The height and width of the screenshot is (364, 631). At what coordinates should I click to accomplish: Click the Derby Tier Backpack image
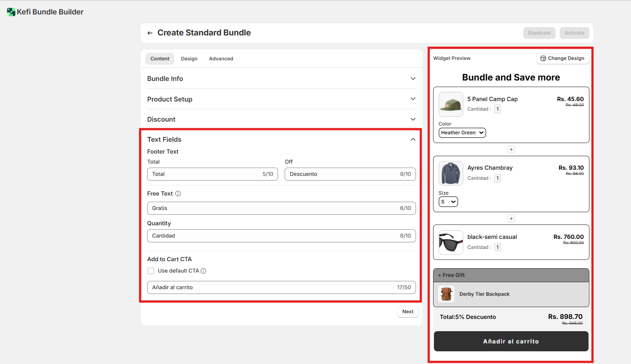pos(446,294)
